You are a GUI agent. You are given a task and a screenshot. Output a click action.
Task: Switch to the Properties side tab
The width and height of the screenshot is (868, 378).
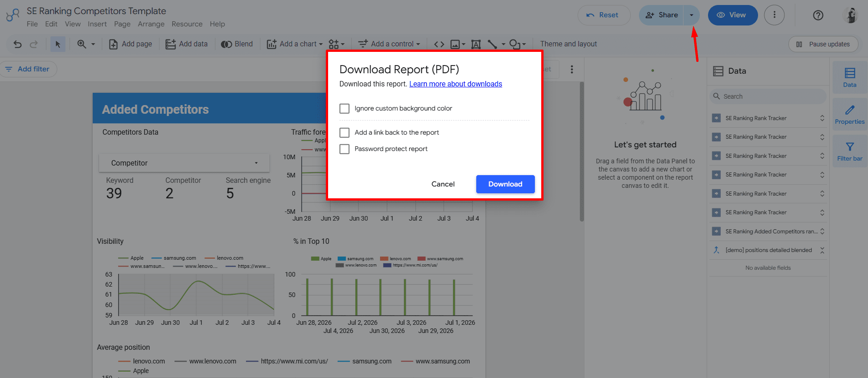coord(849,115)
